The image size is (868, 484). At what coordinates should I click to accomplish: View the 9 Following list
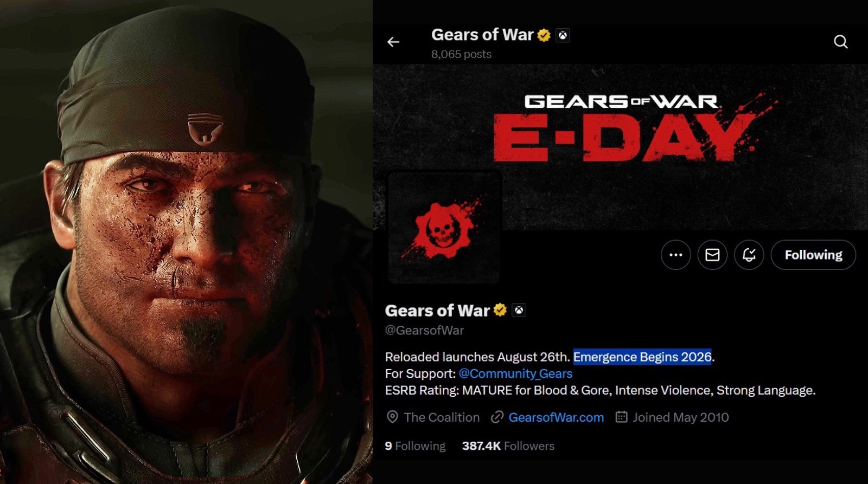(415, 446)
